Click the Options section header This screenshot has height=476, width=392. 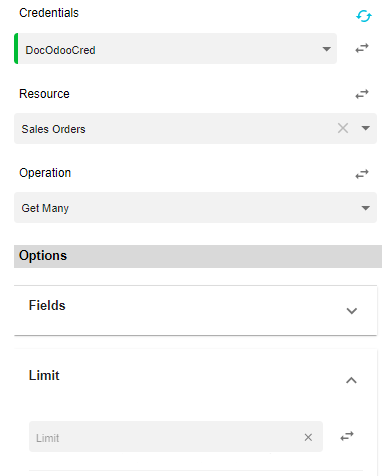click(198, 256)
